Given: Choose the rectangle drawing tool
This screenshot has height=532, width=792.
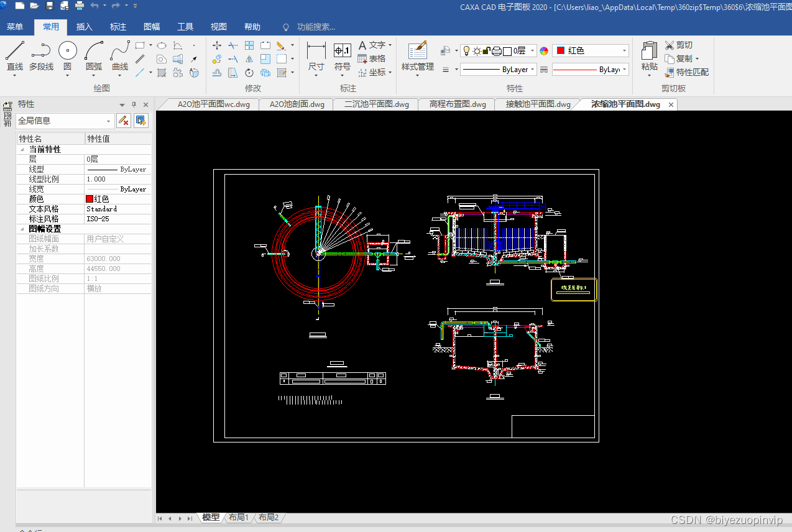Looking at the screenshot, I should click(140, 45).
